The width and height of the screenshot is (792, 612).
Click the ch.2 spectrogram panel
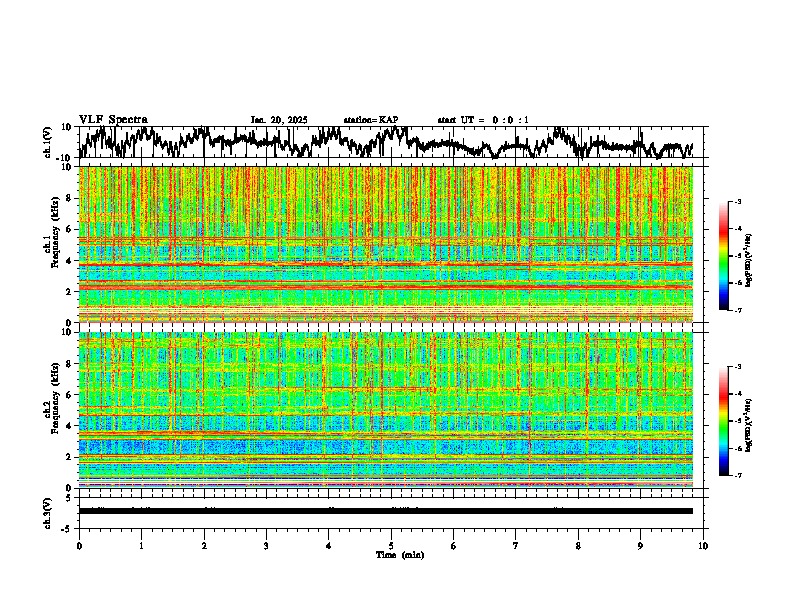tap(385, 410)
